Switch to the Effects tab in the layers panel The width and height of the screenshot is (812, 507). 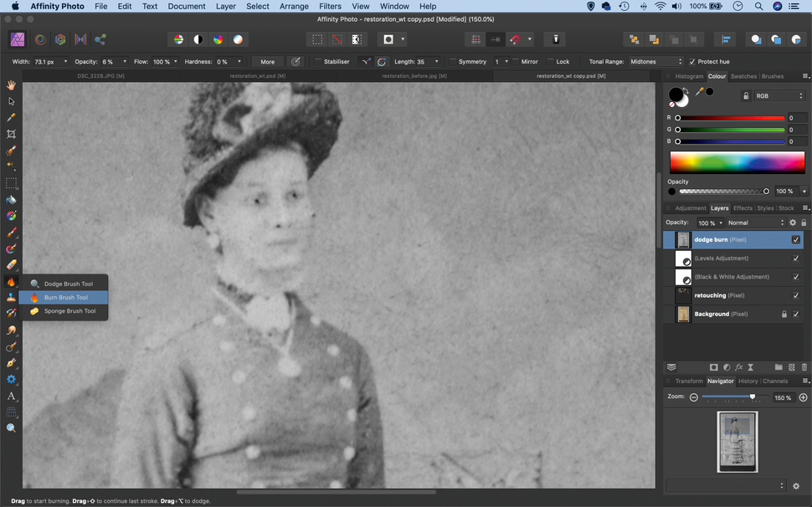(x=743, y=207)
